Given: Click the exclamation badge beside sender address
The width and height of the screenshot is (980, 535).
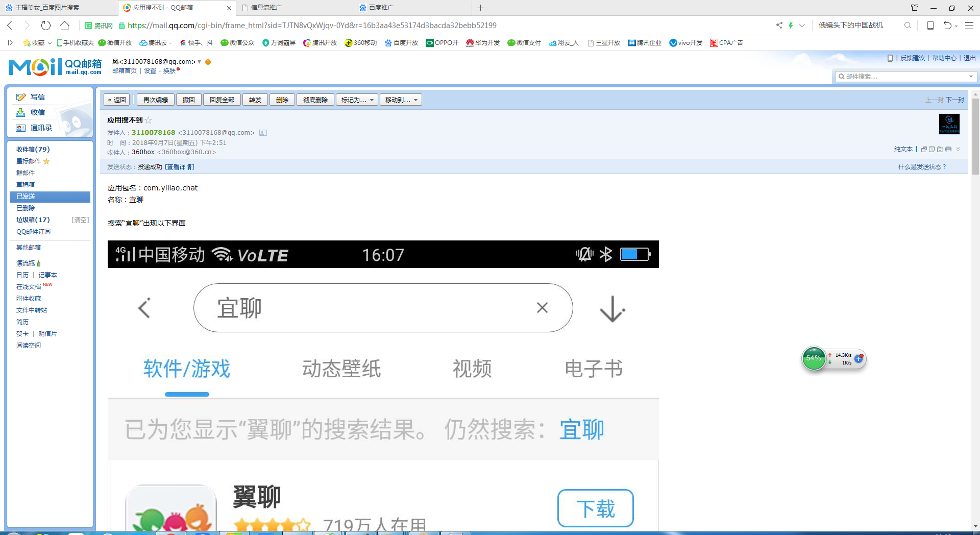Looking at the screenshot, I should point(207,62).
